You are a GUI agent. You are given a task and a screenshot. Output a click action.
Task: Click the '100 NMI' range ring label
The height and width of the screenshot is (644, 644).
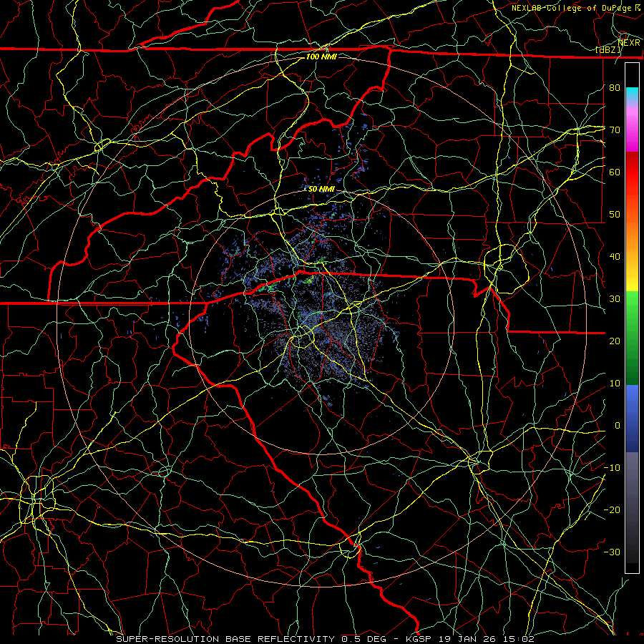pyautogui.click(x=321, y=57)
